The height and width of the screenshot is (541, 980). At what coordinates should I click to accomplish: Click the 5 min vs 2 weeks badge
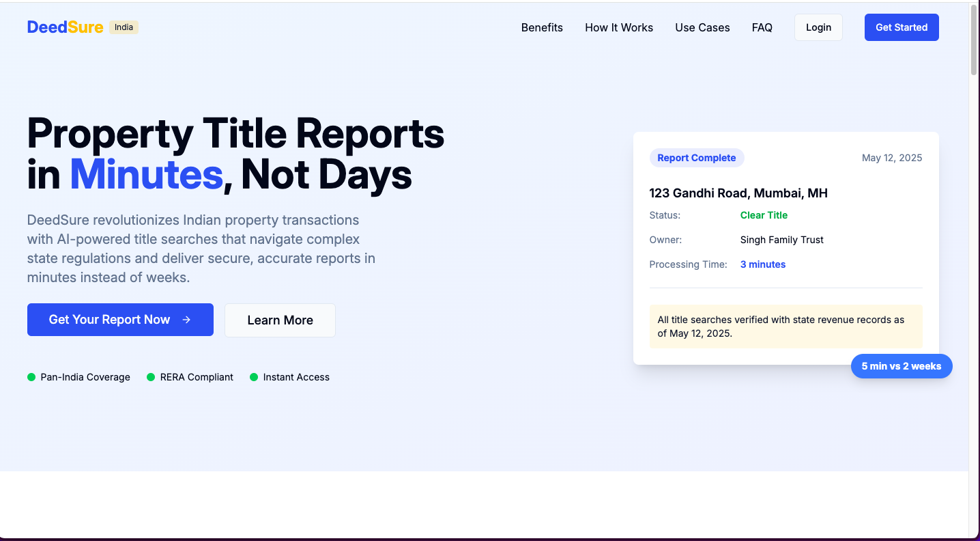(902, 366)
